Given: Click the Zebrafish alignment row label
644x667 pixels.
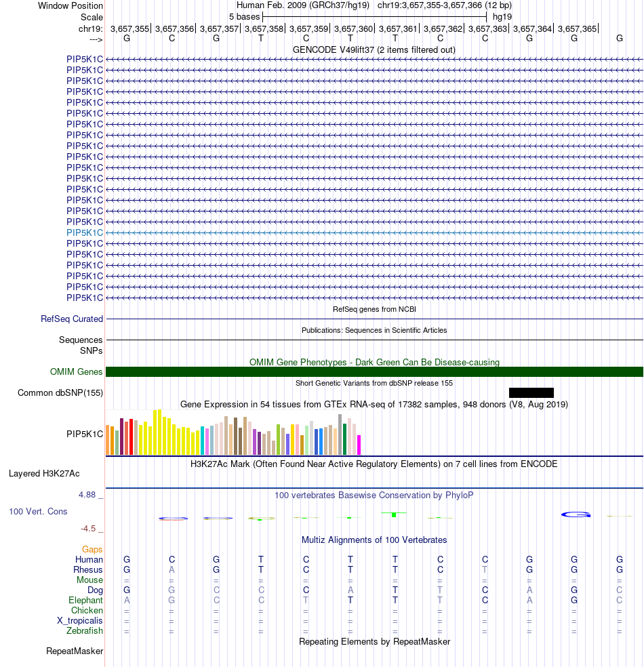Looking at the screenshot, I should 85,631.
